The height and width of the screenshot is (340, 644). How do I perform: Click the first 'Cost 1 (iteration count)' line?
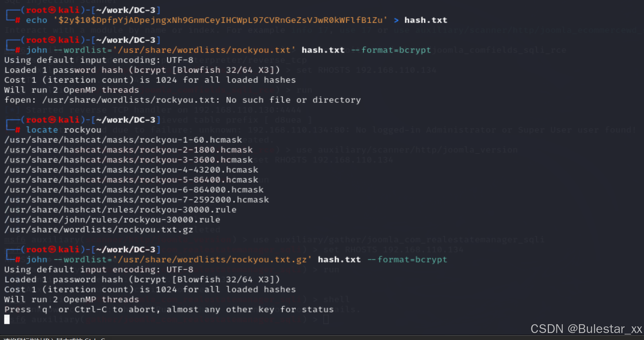click(x=150, y=80)
